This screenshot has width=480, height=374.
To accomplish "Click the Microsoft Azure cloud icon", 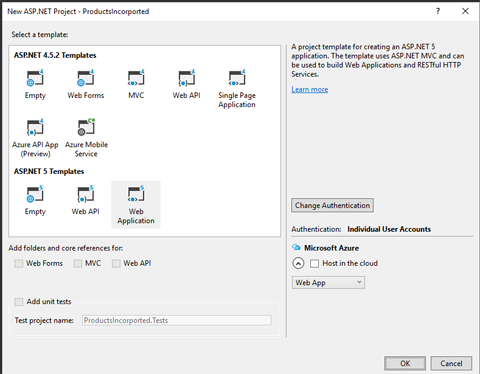I will point(296,247).
